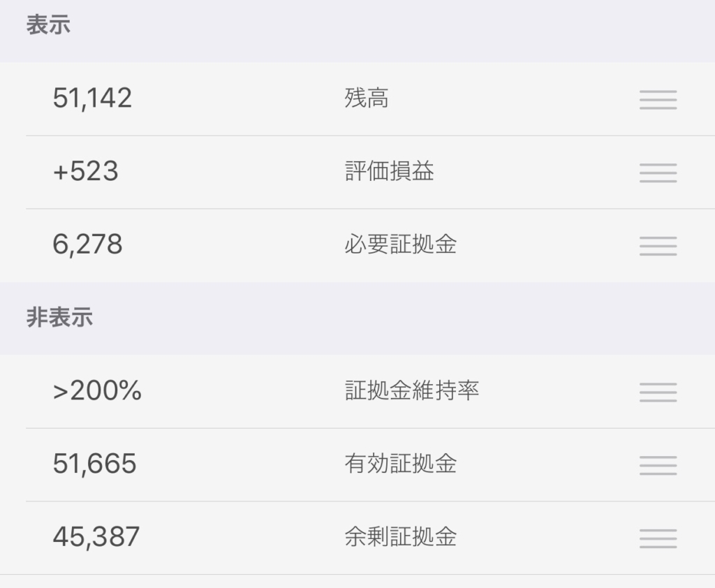Tap the reorder handle for 必要証拠金
This screenshot has width=715, height=588.
tap(658, 246)
